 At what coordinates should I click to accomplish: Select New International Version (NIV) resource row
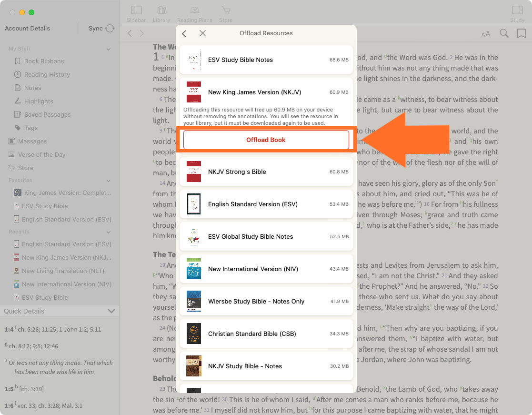(x=266, y=269)
